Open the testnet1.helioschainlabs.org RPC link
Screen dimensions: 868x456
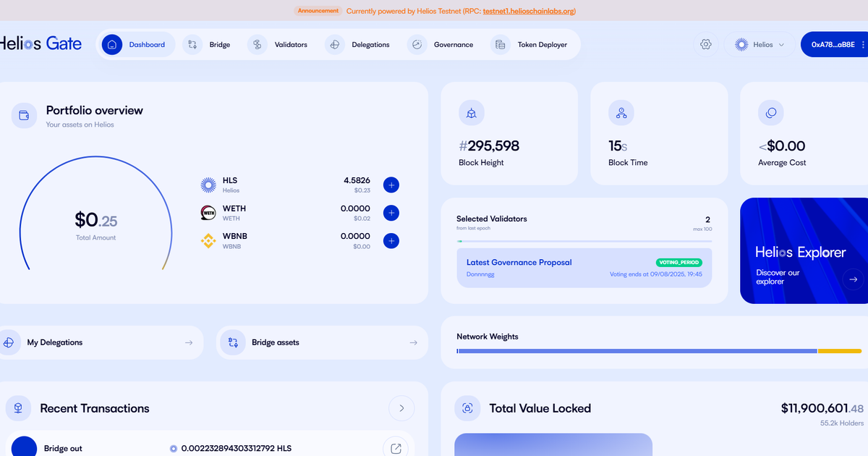529,11
